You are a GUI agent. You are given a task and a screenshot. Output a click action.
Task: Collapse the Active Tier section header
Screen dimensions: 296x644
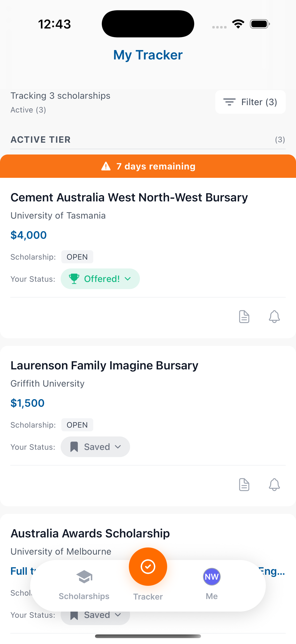pos(40,140)
